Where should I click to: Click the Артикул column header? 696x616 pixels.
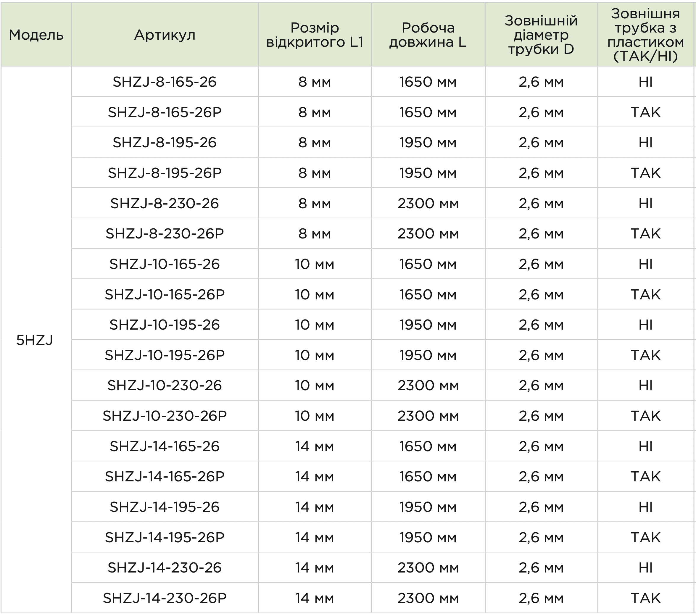coord(165,35)
